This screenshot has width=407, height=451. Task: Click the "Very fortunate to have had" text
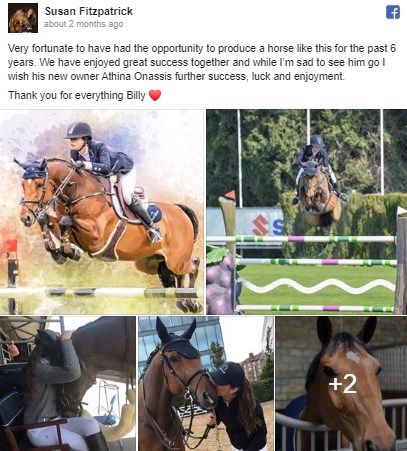point(69,48)
